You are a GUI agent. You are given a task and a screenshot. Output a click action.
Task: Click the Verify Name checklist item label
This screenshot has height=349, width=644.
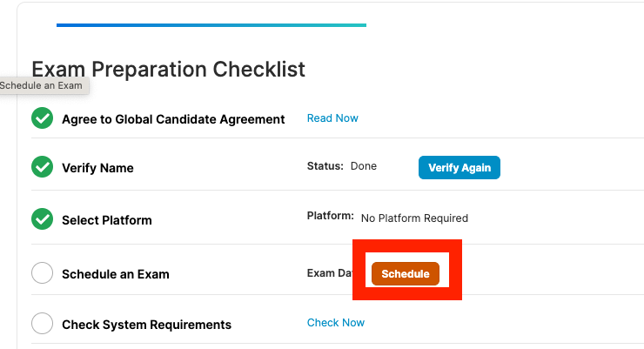97,168
